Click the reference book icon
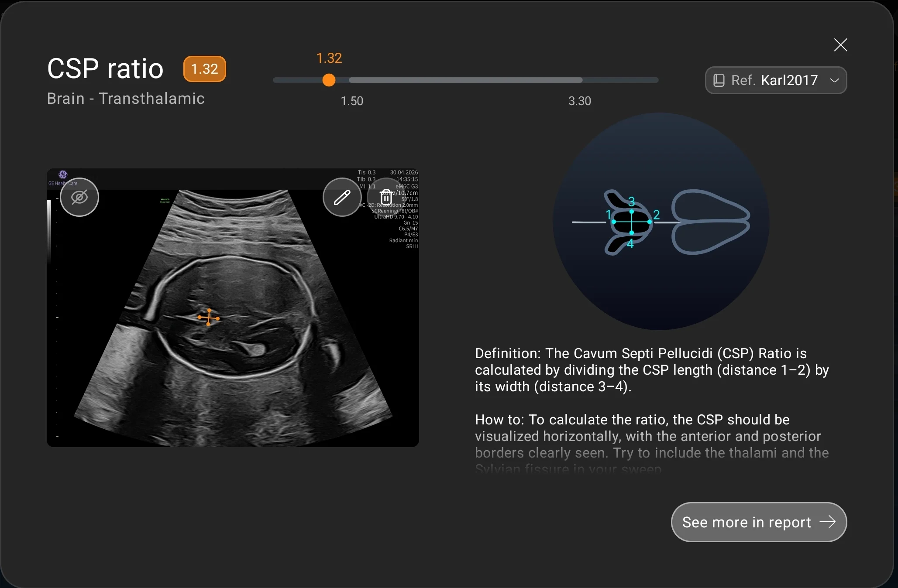898x588 pixels. (719, 80)
